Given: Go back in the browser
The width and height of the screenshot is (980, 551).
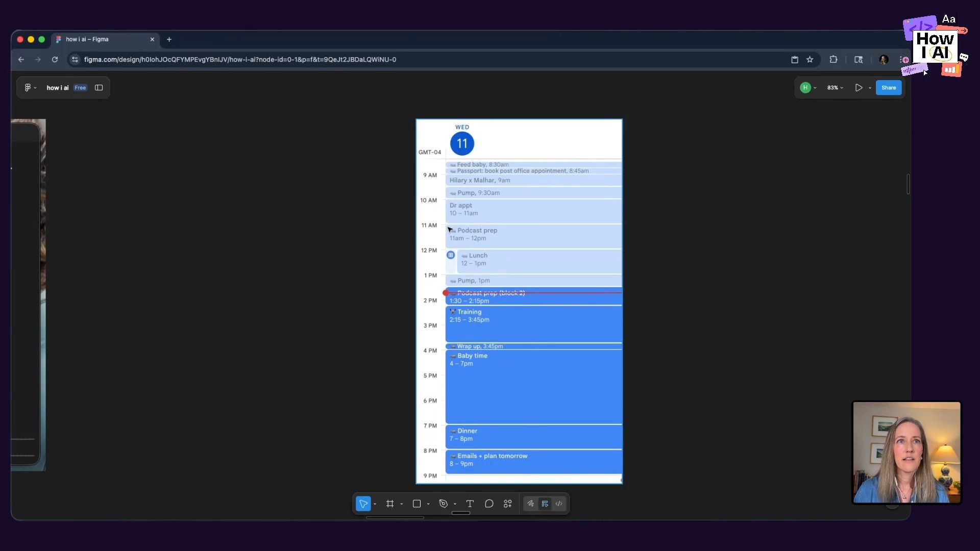Looking at the screenshot, I should pyautogui.click(x=21, y=60).
